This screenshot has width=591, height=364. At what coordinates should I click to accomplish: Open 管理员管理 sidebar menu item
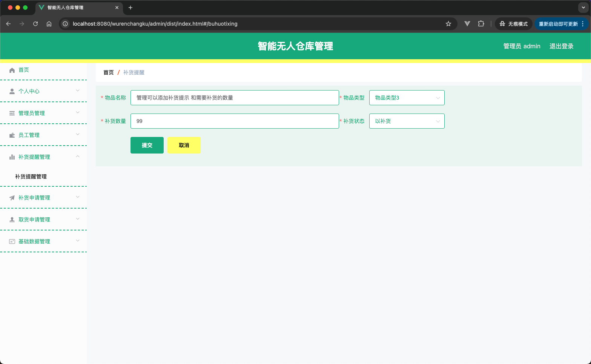click(x=43, y=113)
